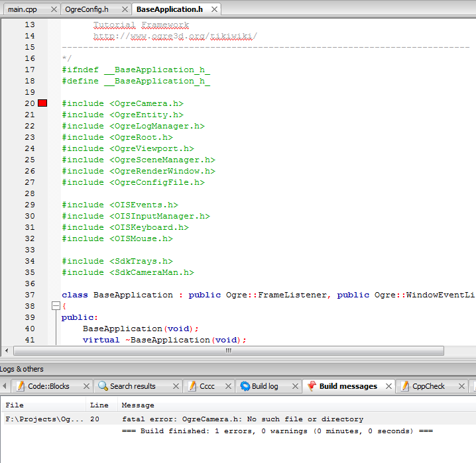Image resolution: width=476 pixels, height=463 pixels.
Task: Click the #include <OISInputManager.h> line
Action: (136, 216)
